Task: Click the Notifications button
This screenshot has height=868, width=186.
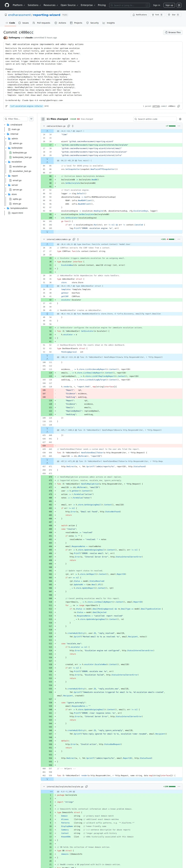Action: [x=140, y=15]
